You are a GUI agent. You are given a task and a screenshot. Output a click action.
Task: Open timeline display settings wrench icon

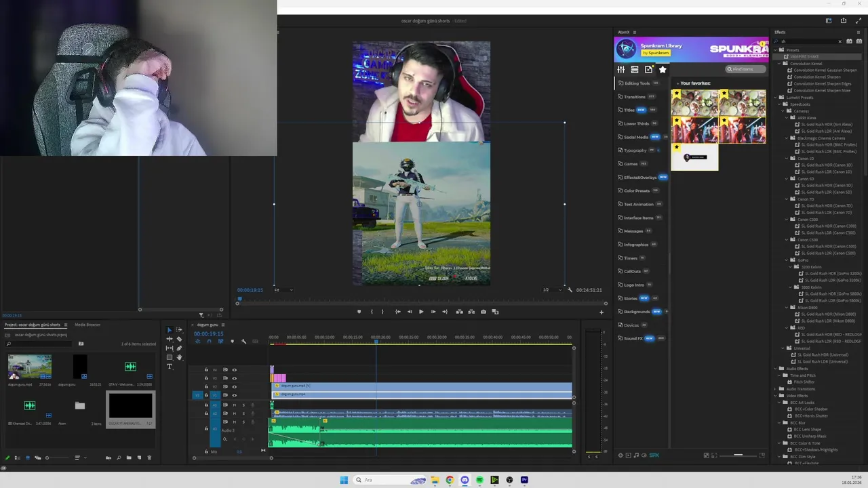[x=243, y=342]
